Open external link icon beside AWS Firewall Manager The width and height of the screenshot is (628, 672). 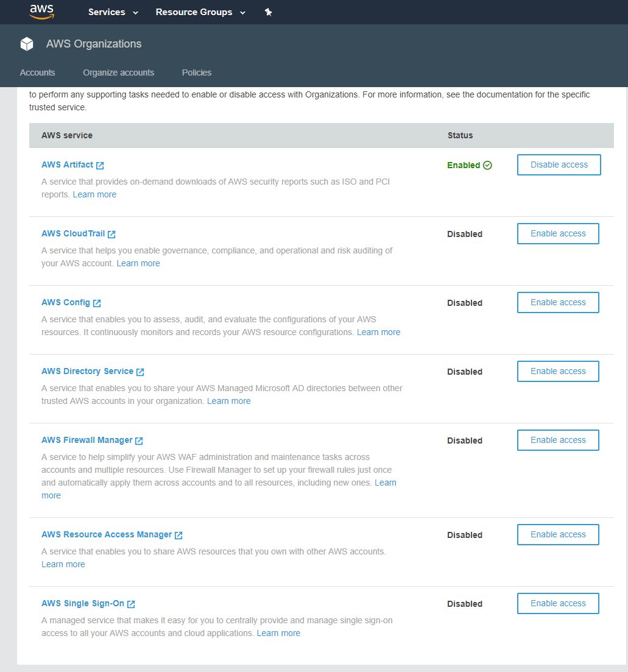[x=139, y=440]
